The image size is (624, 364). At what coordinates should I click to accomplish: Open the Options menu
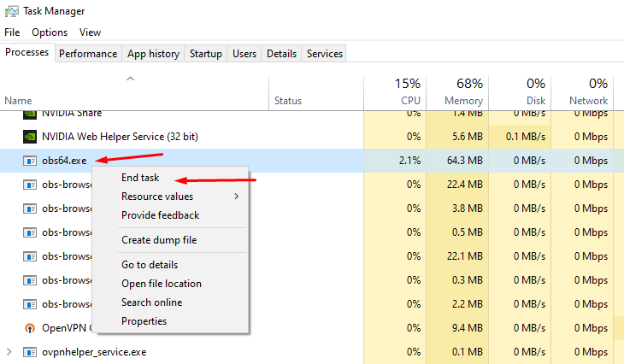50,32
